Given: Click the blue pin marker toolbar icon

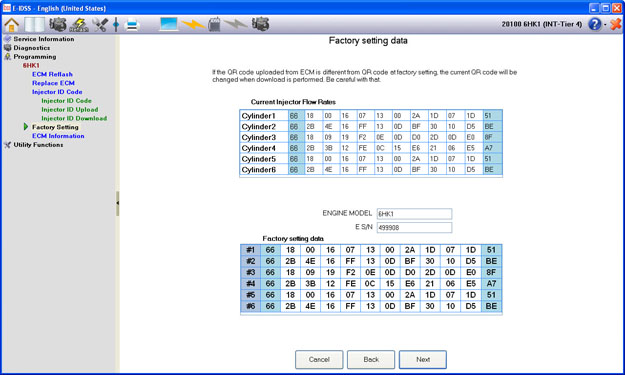Looking at the screenshot, I should pos(116,24).
